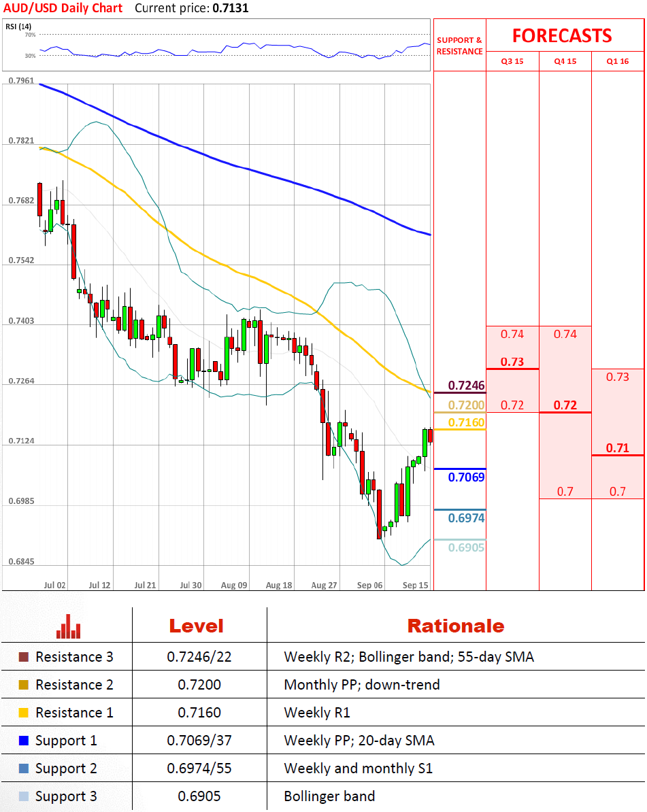
Task: Click the Support 2 steel-blue color swatch
Action: pos(23,768)
